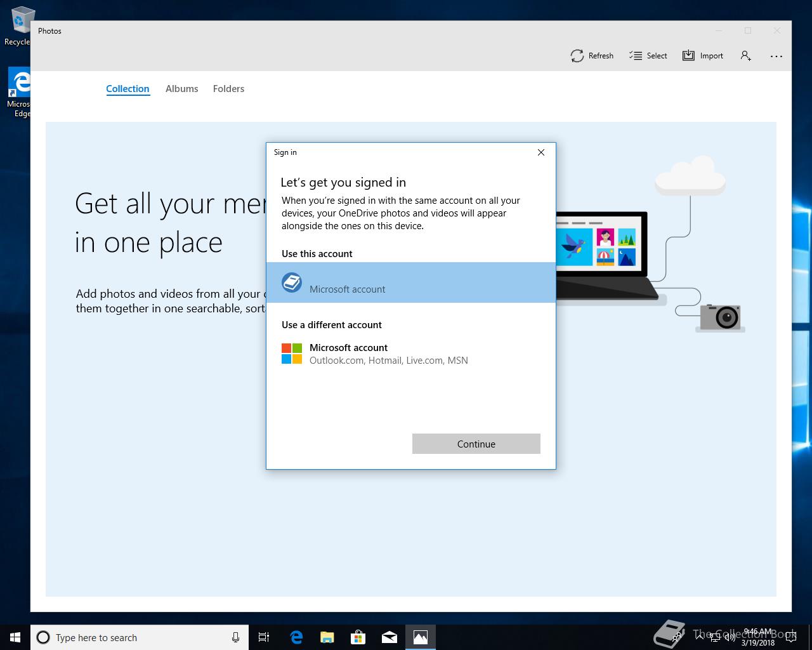Open Microsoft Store from the taskbar
The image size is (812, 650).
click(x=358, y=637)
